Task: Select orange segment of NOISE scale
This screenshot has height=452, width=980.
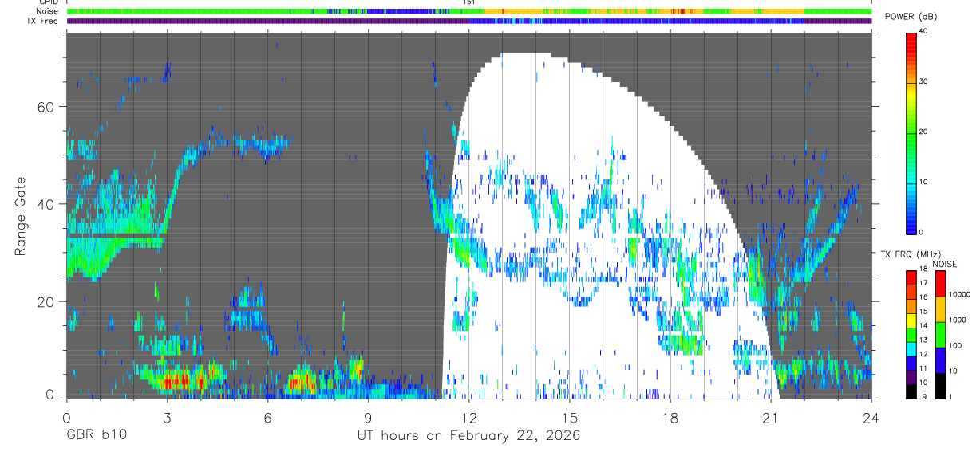Action: 940,309
